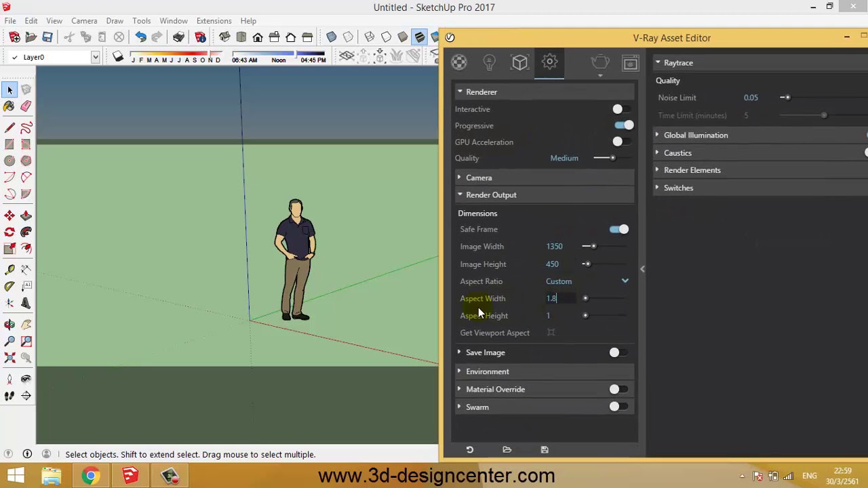Toggle the Safe Frame switch
Screen dimensions: 868x488
point(619,229)
